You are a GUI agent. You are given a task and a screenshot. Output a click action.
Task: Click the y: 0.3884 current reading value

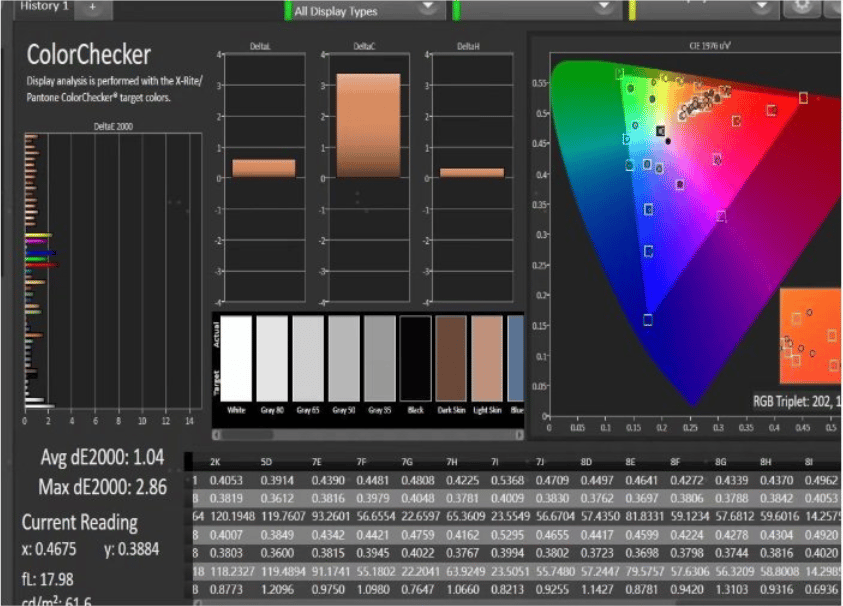click(x=132, y=550)
